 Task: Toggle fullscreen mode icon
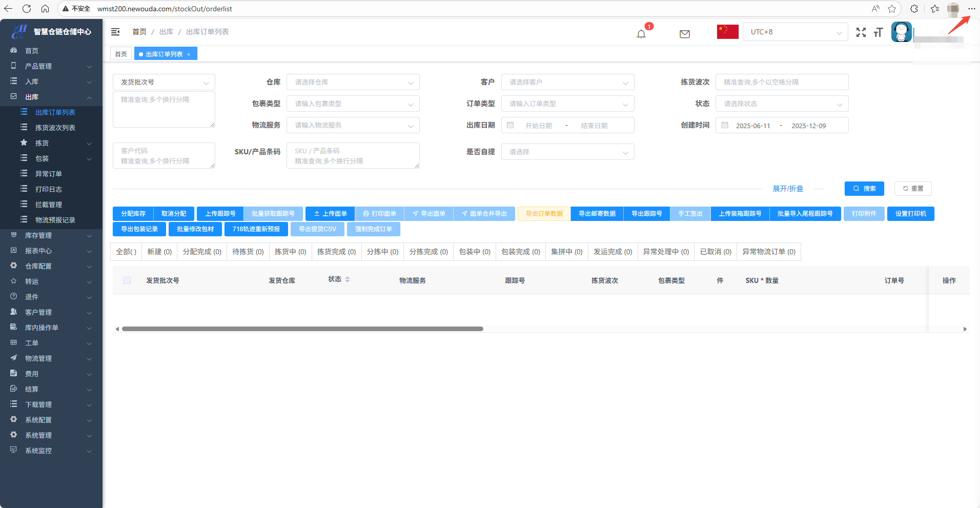(x=861, y=32)
